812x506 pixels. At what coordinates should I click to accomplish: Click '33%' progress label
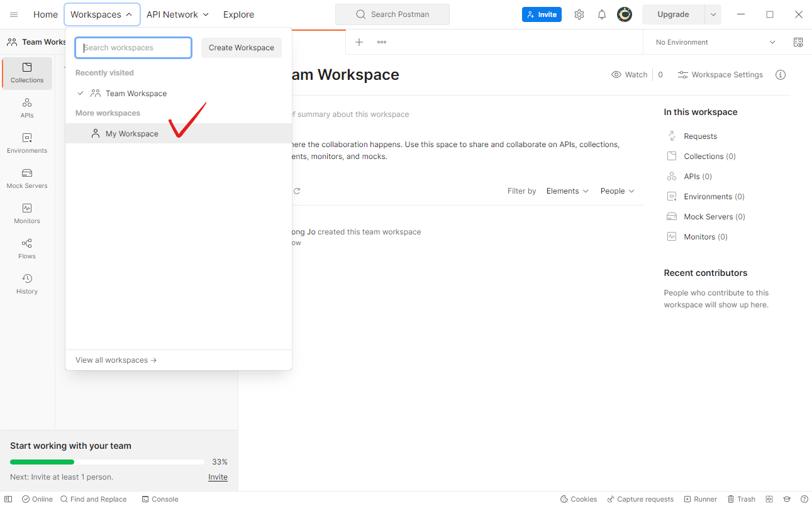click(220, 462)
